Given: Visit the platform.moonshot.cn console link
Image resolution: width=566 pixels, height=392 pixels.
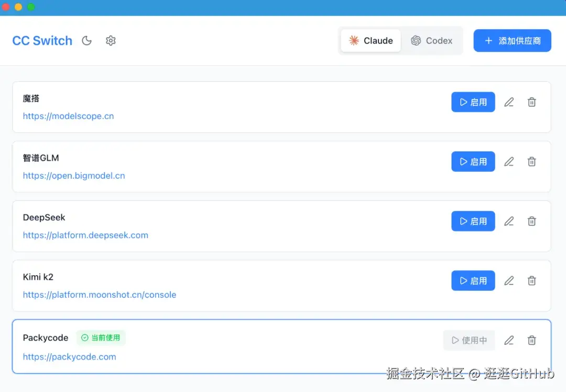Looking at the screenshot, I should point(99,295).
